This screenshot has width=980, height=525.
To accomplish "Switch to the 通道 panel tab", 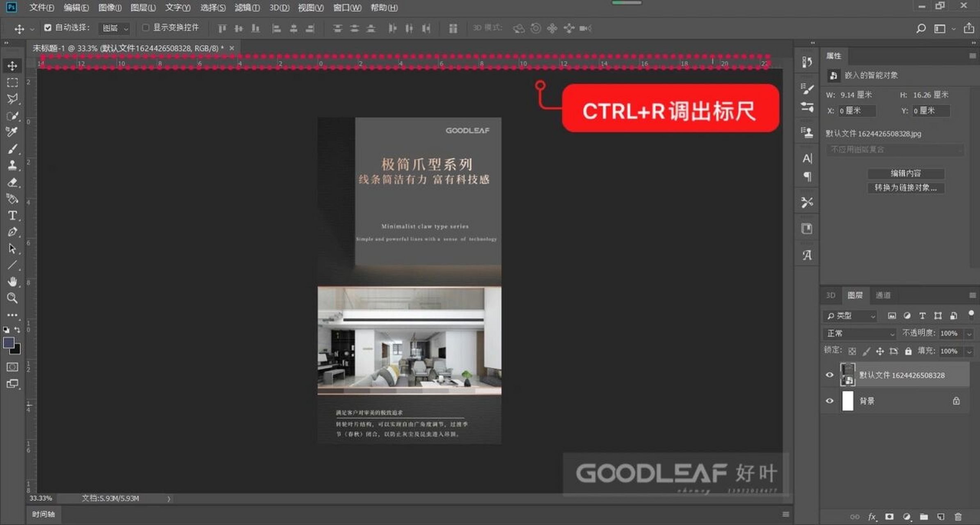I will [x=883, y=295].
